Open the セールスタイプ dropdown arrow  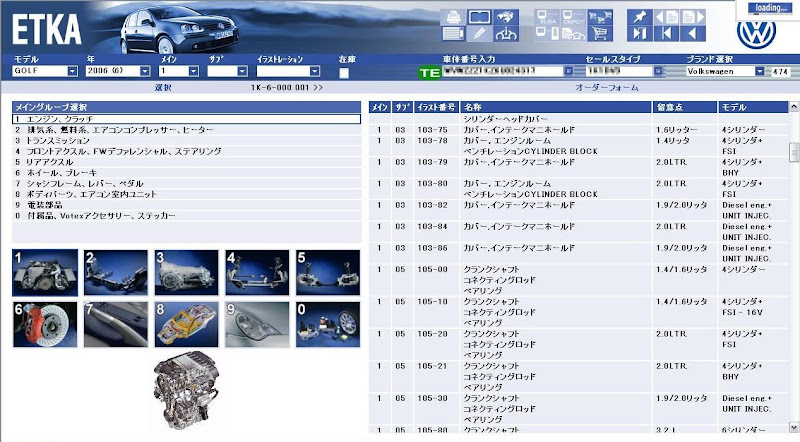click(x=658, y=71)
